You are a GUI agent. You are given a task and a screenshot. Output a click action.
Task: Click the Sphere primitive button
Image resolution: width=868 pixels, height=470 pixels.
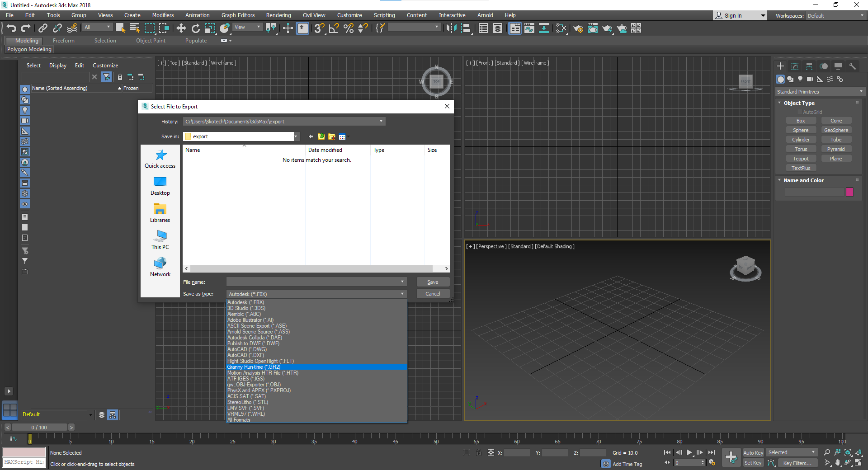801,130
